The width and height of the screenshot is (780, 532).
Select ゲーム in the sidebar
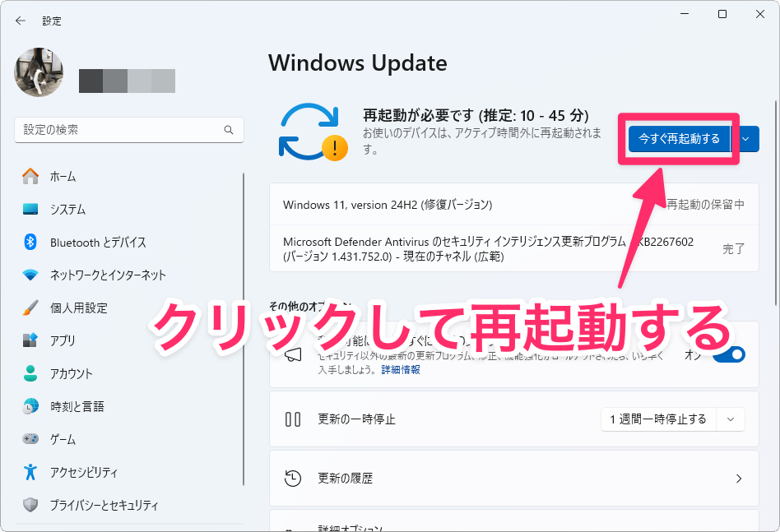(x=63, y=439)
